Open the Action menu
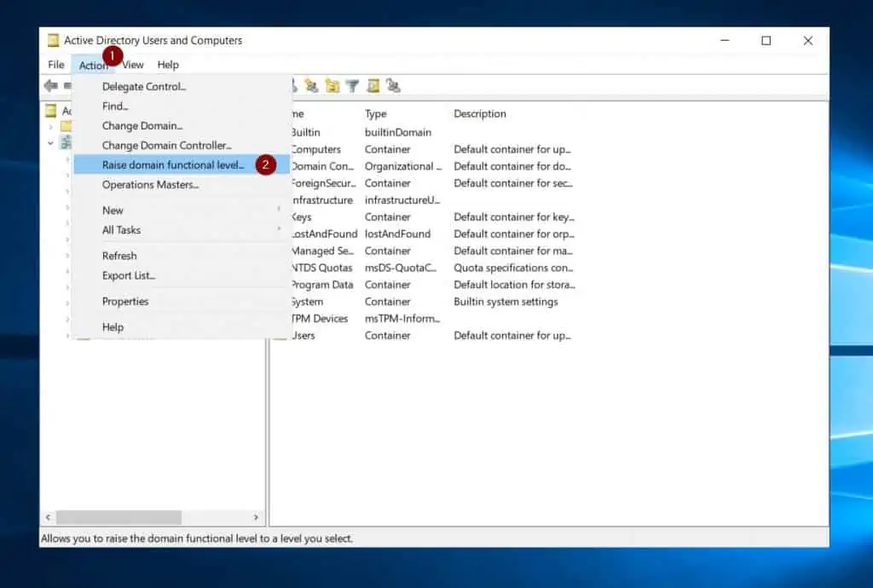 click(x=93, y=65)
